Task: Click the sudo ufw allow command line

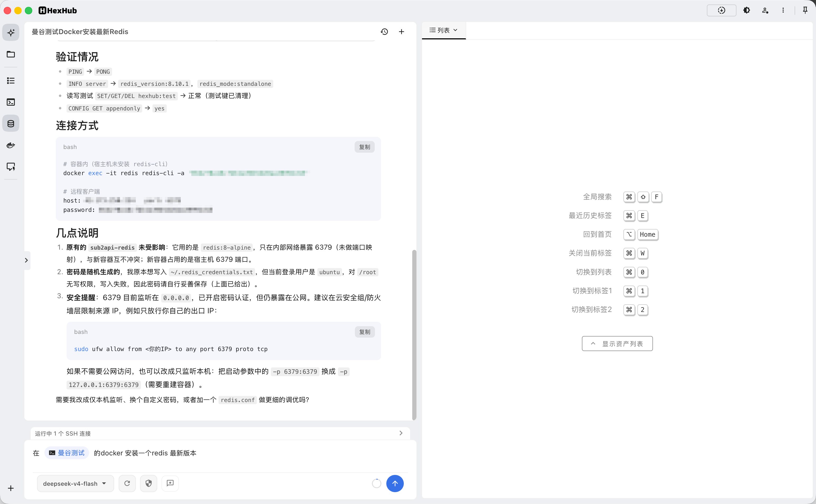Action: pyautogui.click(x=171, y=349)
